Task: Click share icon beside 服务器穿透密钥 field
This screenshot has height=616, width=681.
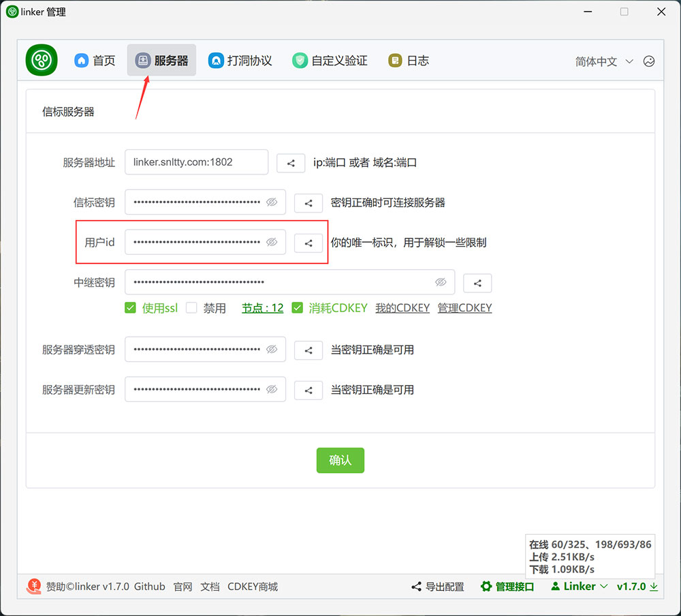Action: [308, 350]
